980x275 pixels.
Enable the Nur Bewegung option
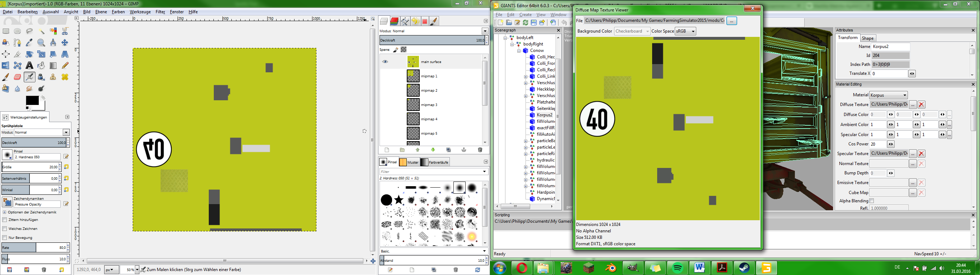pyautogui.click(x=5, y=238)
